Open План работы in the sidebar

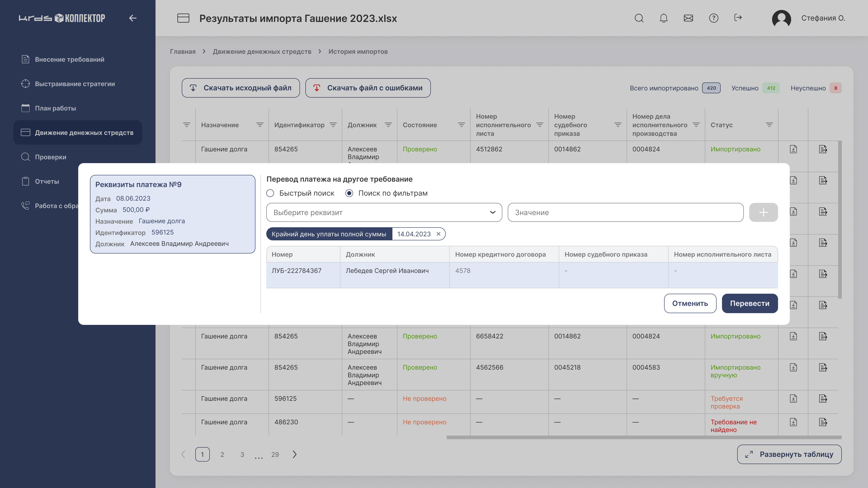[x=55, y=108]
